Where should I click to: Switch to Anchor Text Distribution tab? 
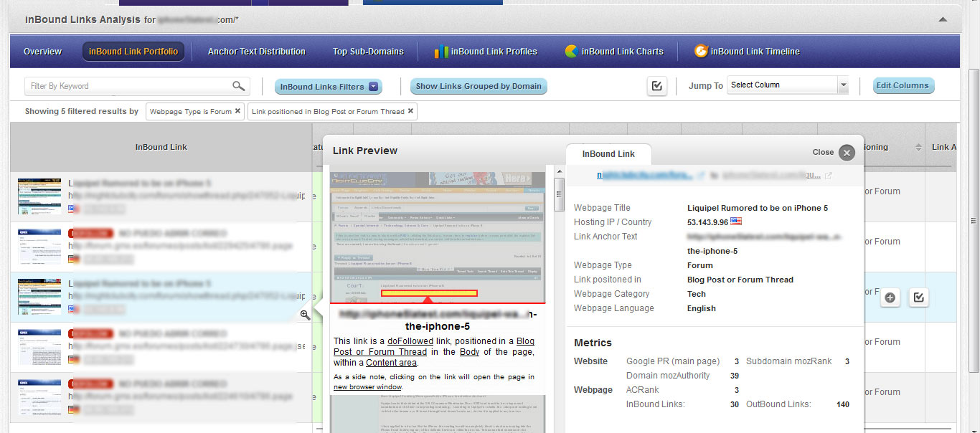(x=256, y=52)
